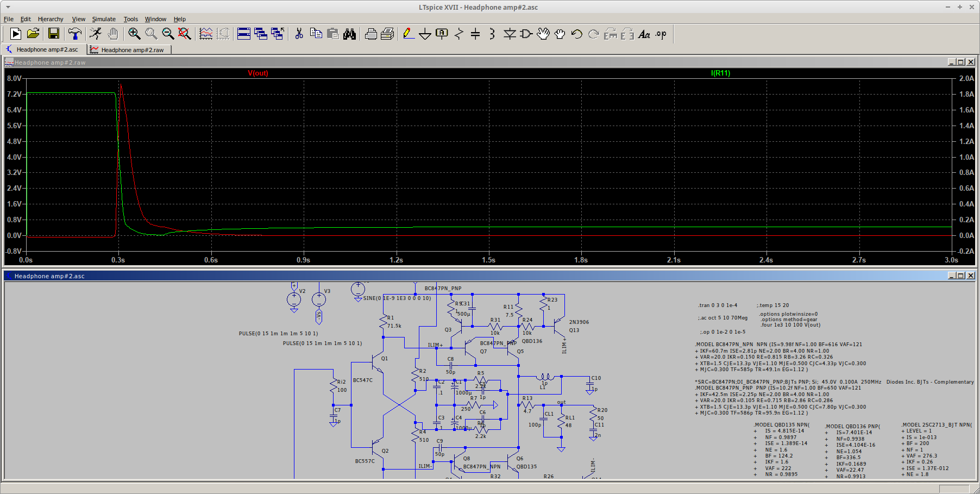This screenshot has width=980, height=494.
Task: Switch to Headphone amp#2.asc tab
Action: point(43,49)
